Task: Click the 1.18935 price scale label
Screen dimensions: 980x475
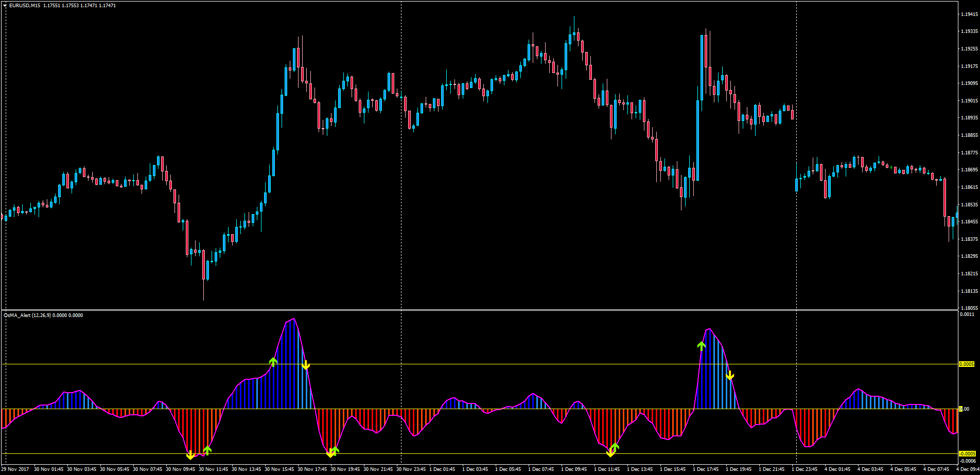Action: click(969, 118)
